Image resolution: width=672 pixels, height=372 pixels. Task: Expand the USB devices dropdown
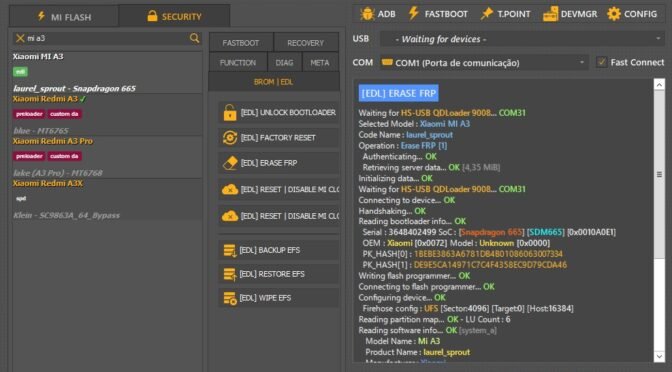[522, 39]
